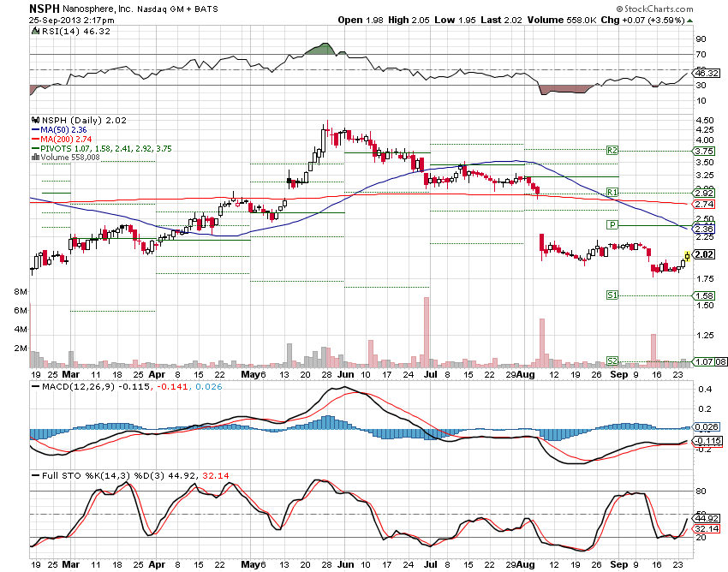Click the PIVOTS legend entry
The image size is (728, 572).
click(102, 149)
